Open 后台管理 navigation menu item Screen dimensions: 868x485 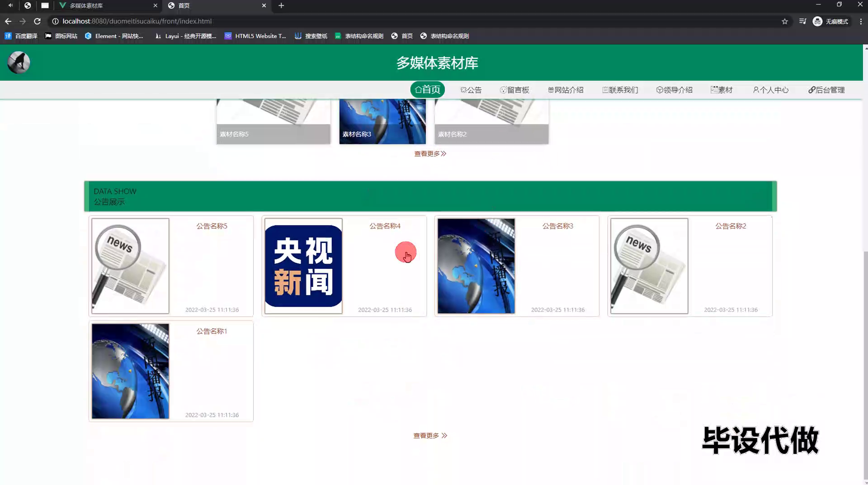[x=826, y=90]
